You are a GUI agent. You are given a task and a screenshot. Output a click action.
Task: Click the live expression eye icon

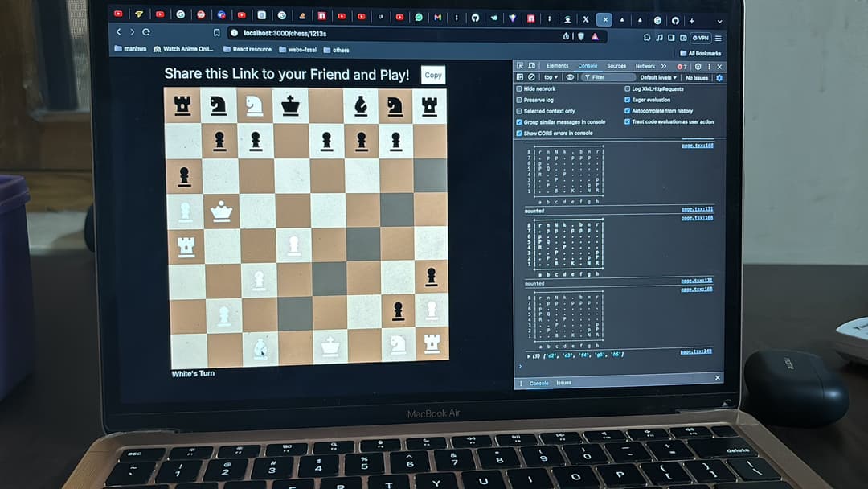coord(570,77)
